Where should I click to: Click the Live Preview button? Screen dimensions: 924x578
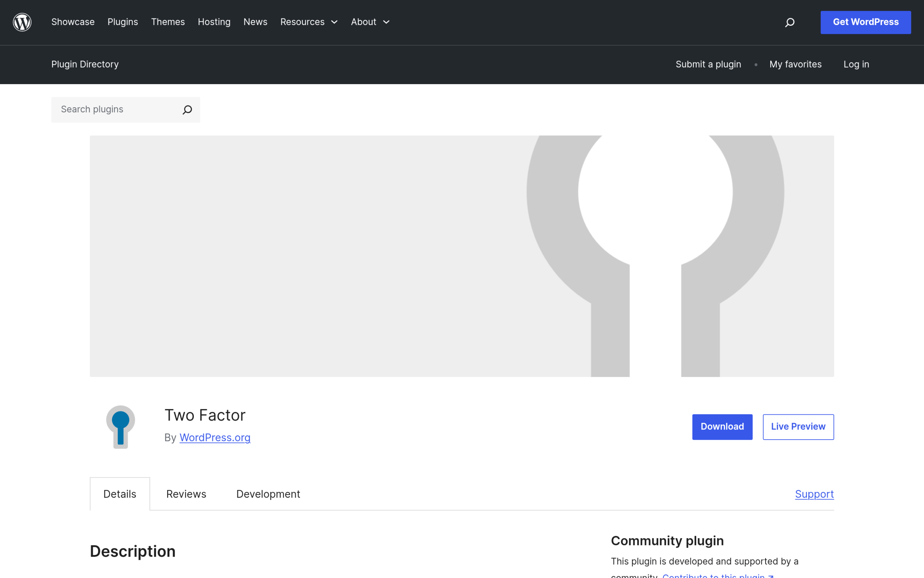[x=798, y=427]
